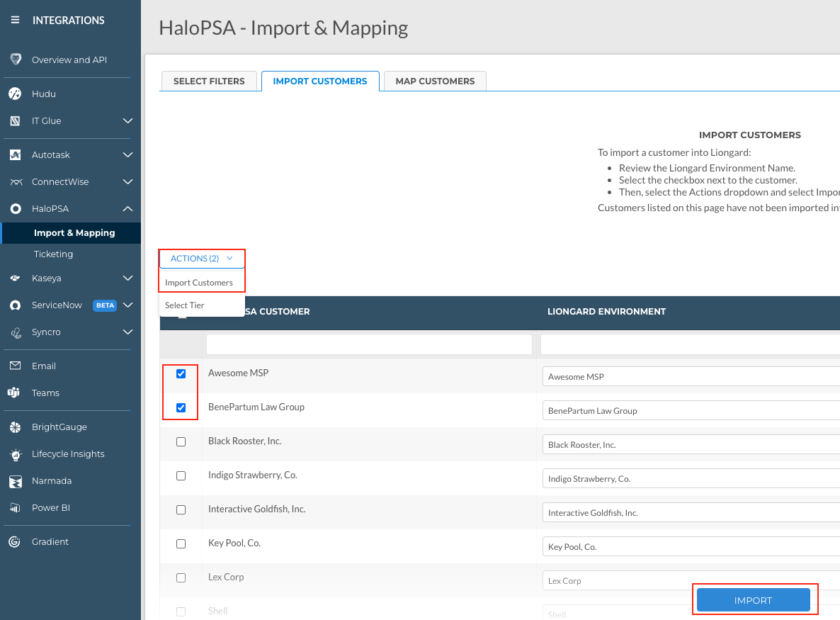Click the IT Glue sidebar icon
Viewport: 840px width, 620px height.
click(x=15, y=120)
